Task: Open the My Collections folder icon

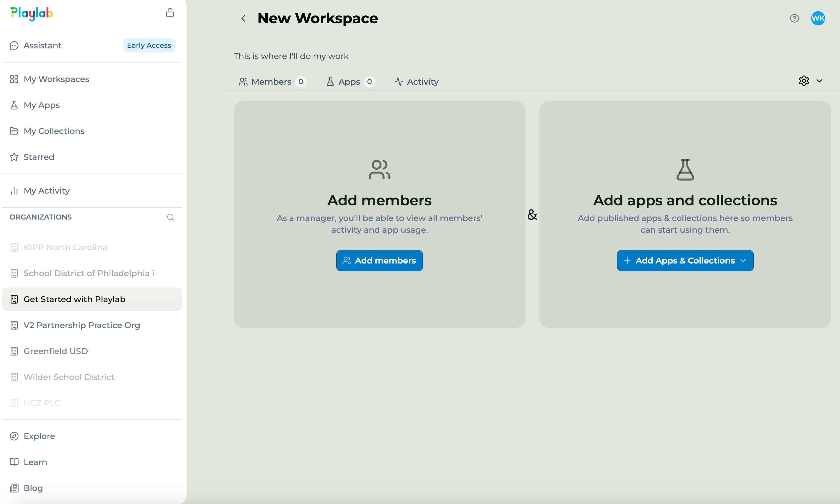Action: click(x=14, y=131)
